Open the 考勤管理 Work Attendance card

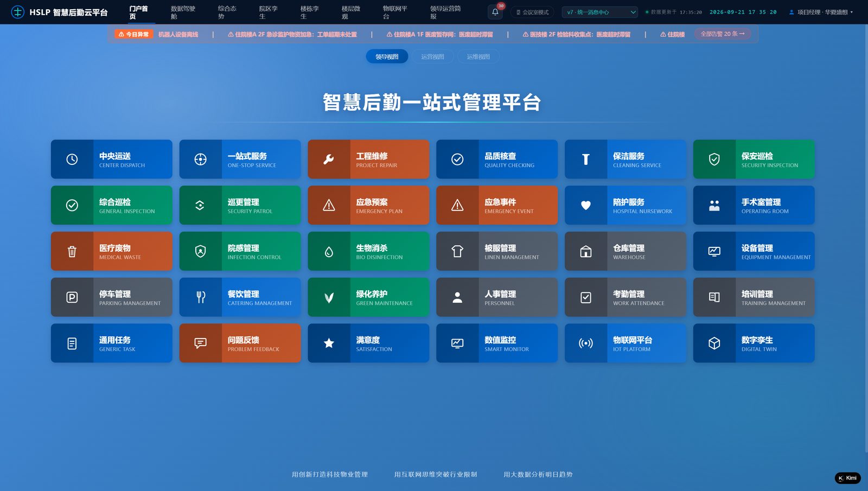(625, 297)
